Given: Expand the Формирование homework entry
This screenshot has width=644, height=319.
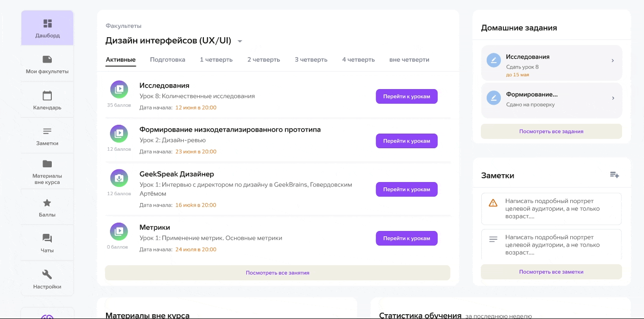Looking at the screenshot, I should pos(613,98).
